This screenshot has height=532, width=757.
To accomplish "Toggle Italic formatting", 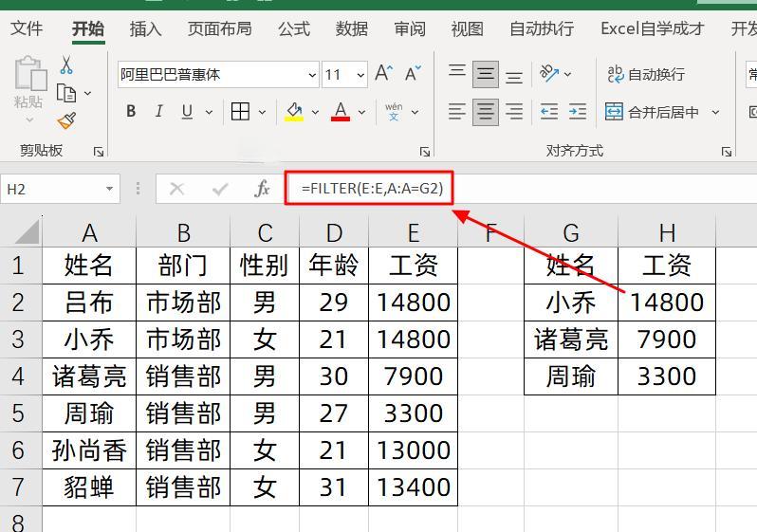I will pyautogui.click(x=158, y=112).
